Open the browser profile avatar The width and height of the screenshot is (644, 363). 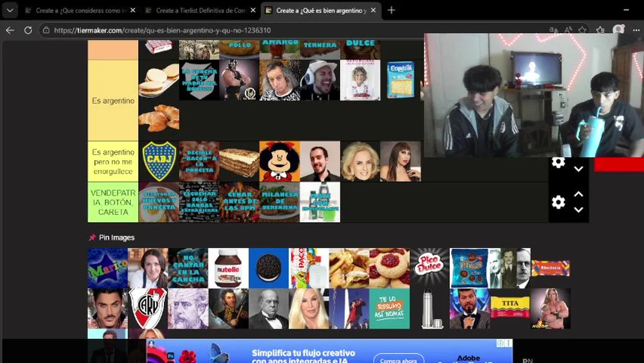(x=618, y=30)
